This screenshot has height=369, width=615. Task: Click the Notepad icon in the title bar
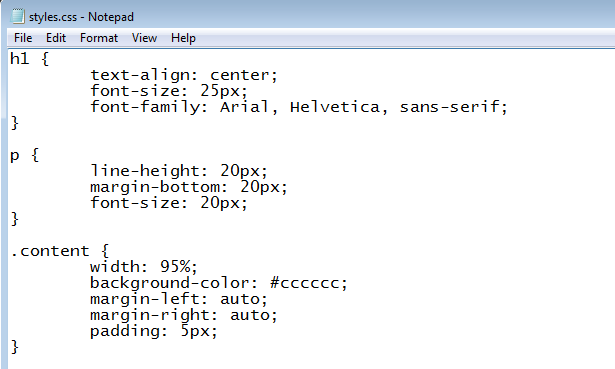point(18,16)
